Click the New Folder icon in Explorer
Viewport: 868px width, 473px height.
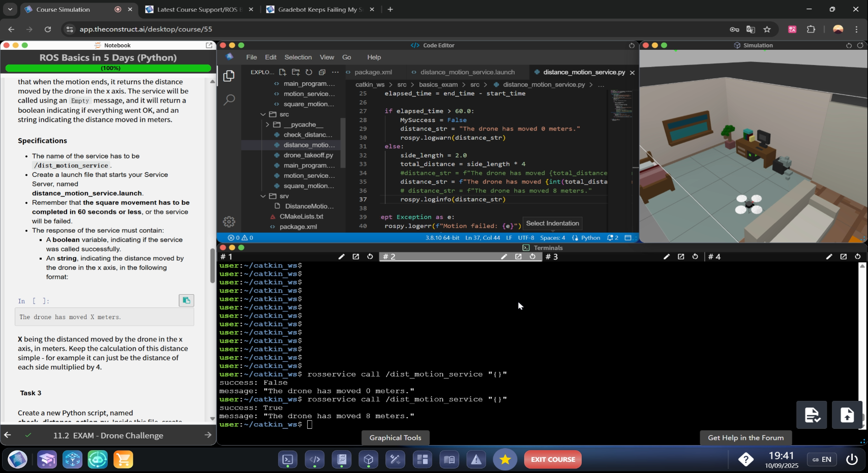pyautogui.click(x=296, y=72)
